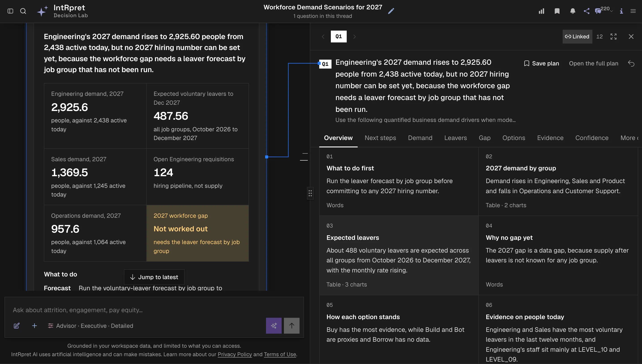The image size is (642, 364).
Task: Expand the More tabs overflow
Action: point(629,138)
